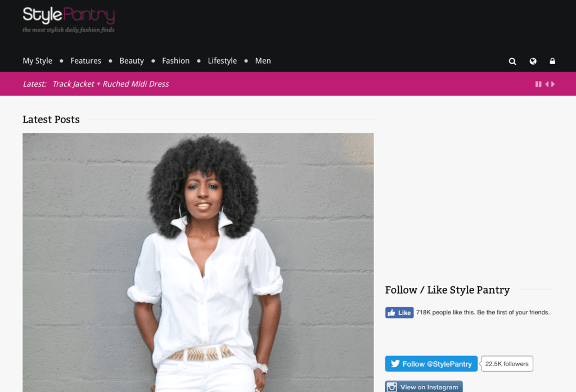Open Track Jacket + Ruched Midi Dress link

point(111,84)
